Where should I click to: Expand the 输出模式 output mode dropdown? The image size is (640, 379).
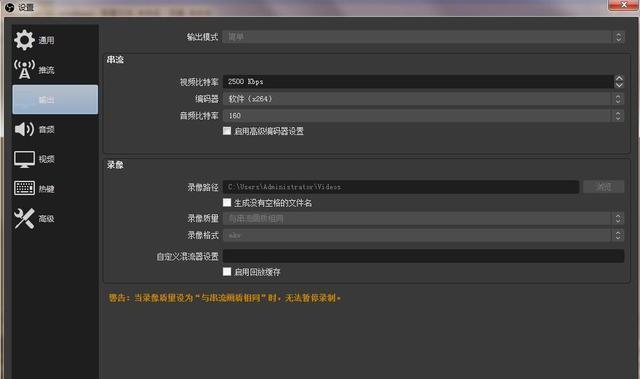click(x=423, y=37)
